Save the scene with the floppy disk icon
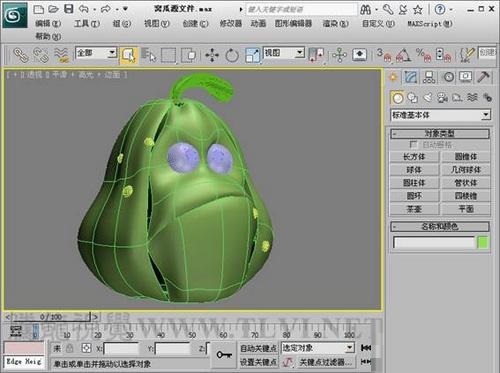The image size is (500, 373). point(68,9)
